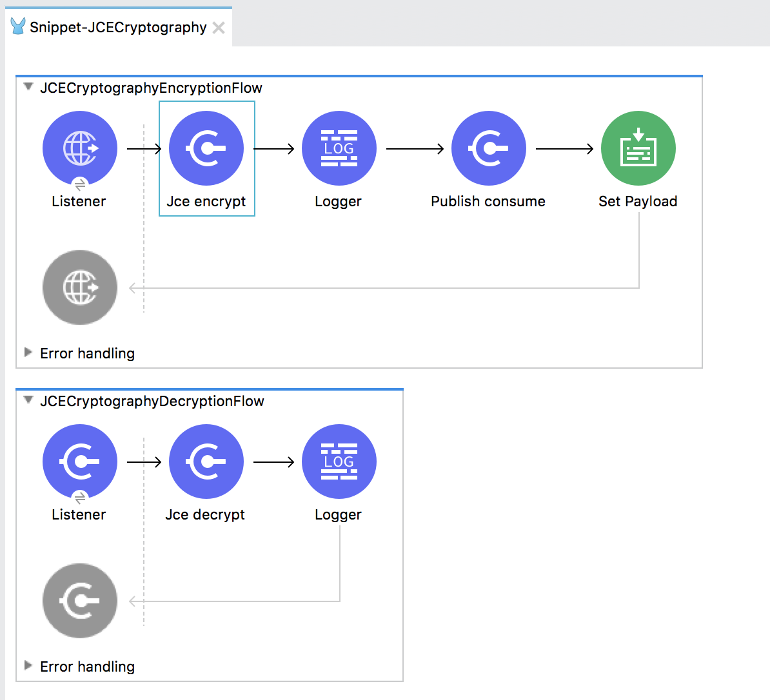Switch to the Snippet-JCECryptography tab
This screenshot has width=770, height=700.
click(x=118, y=28)
